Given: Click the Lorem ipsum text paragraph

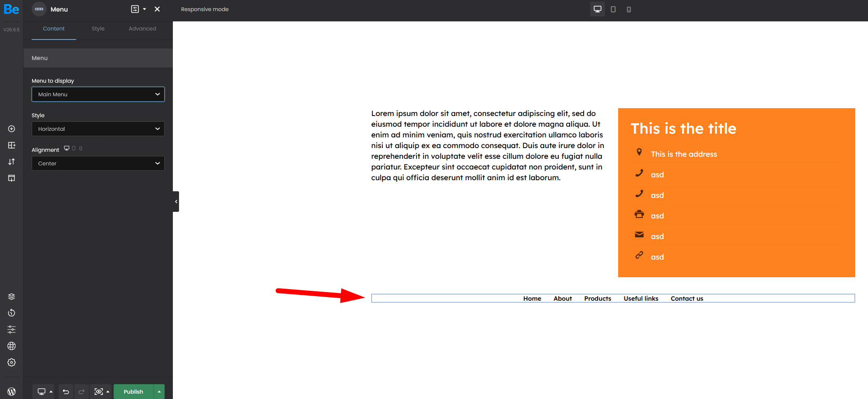Looking at the screenshot, I should click(x=488, y=146).
